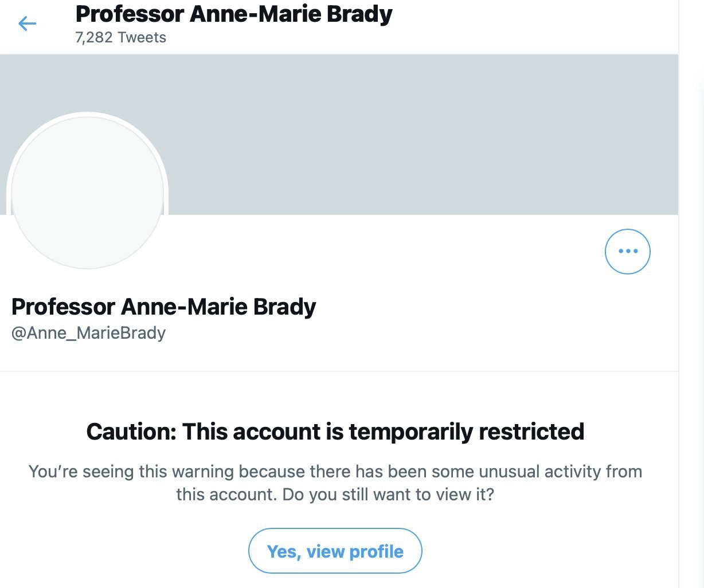Click "temporarily restricted" in the warning heading
Screen dimensions: 704x588
[x=466, y=431]
